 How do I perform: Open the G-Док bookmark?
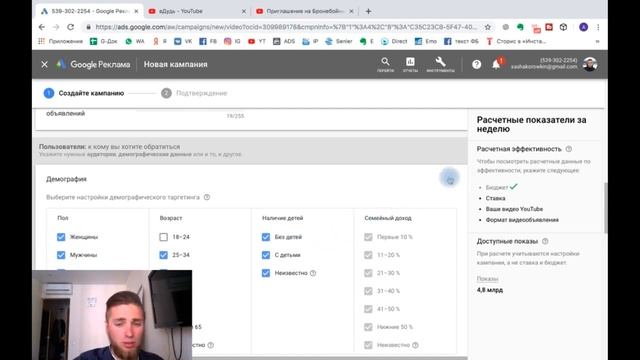[x=104, y=41]
